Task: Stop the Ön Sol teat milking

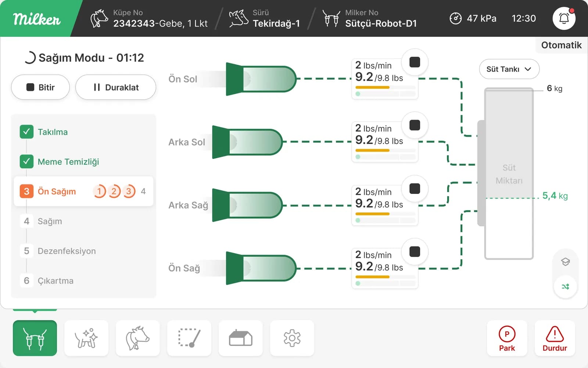Action: click(x=415, y=62)
